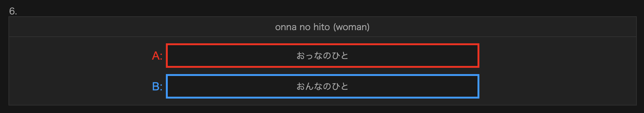Select answer A おっなのひと
644x113 pixels.
click(x=322, y=56)
